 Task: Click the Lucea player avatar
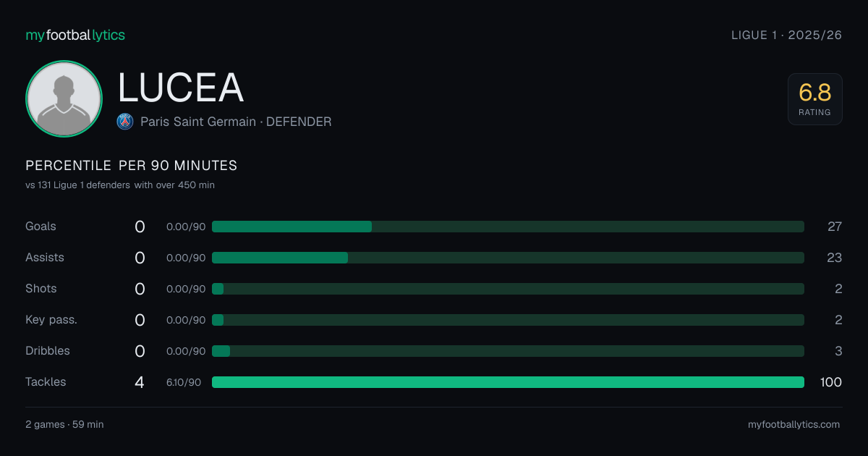coord(64,98)
